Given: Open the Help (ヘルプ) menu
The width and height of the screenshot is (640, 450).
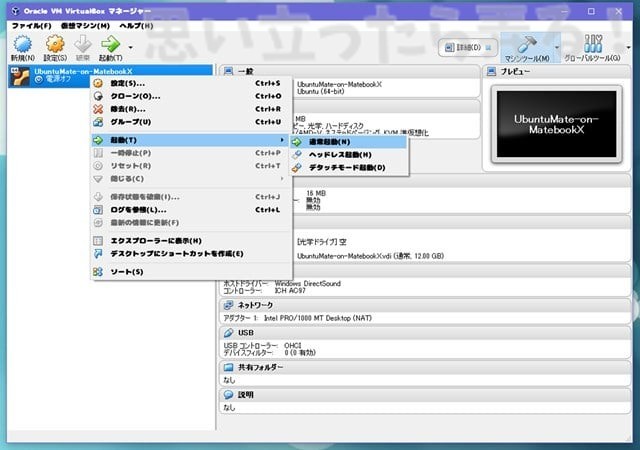Looking at the screenshot, I should pos(136,26).
